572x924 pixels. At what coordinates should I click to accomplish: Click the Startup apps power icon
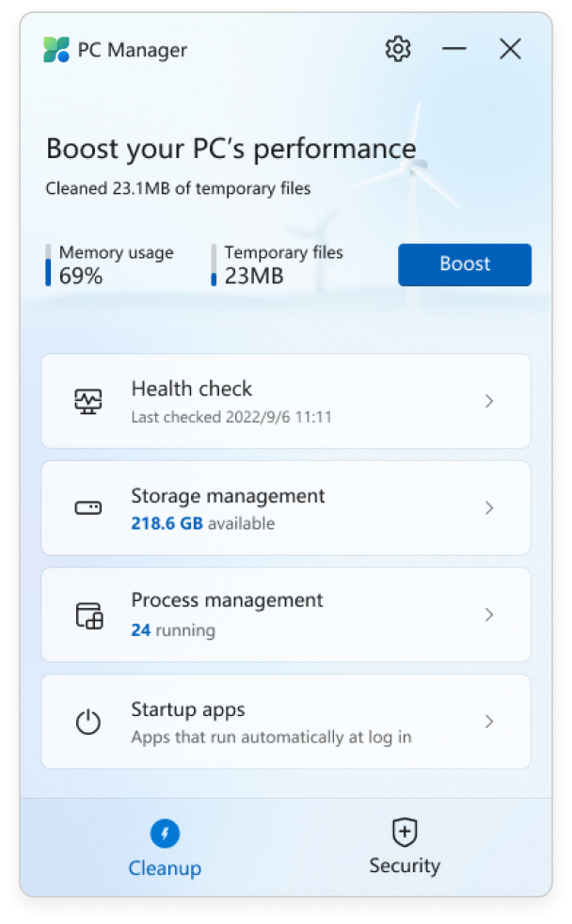coord(88,722)
